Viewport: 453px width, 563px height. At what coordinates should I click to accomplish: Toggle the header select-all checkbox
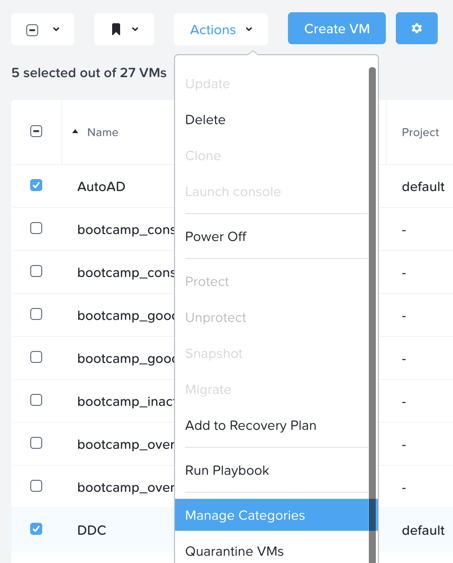36,131
